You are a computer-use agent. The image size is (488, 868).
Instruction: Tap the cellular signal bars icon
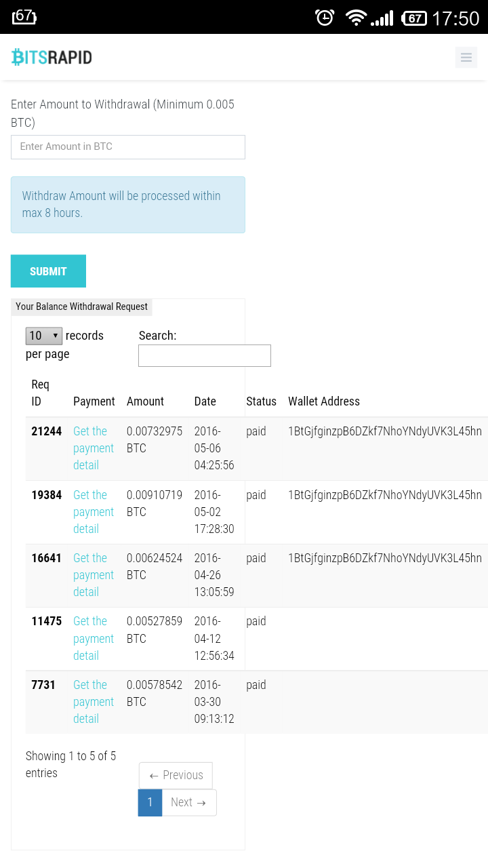click(x=382, y=18)
